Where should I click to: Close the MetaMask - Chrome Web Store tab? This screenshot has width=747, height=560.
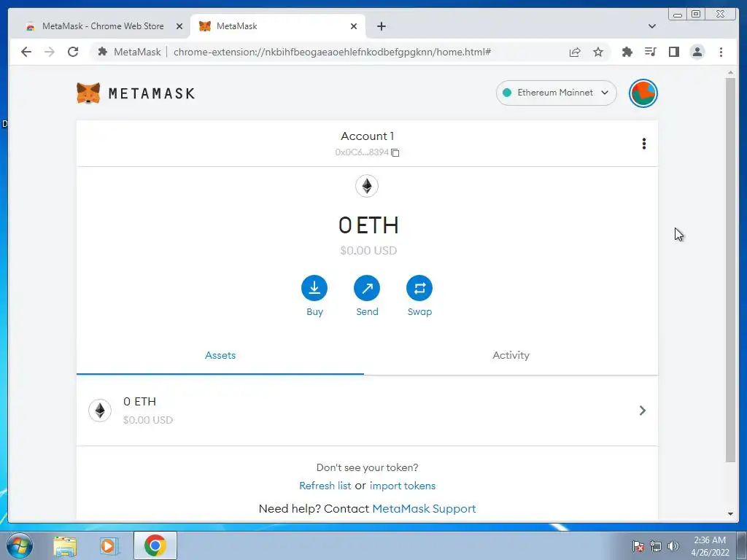(179, 26)
